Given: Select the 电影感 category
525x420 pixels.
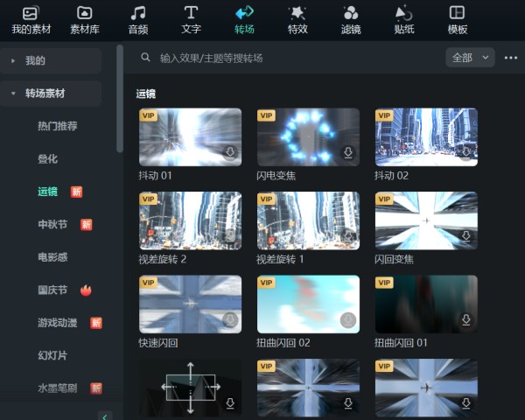Looking at the screenshot, I should [52, 257].
